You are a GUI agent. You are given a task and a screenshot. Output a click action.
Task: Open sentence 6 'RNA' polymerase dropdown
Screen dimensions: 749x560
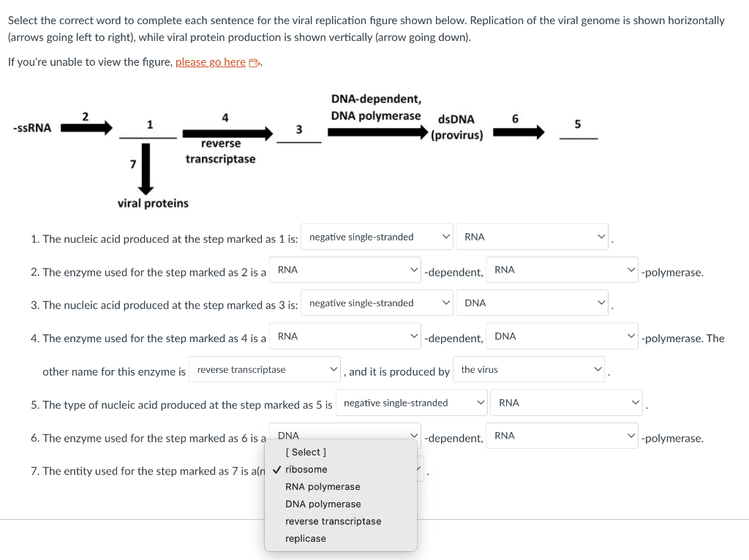[562, 436]
